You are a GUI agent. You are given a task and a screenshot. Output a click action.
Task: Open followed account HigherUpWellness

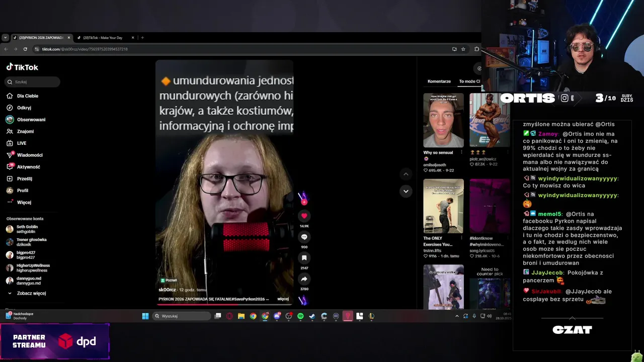pos(28,267)
